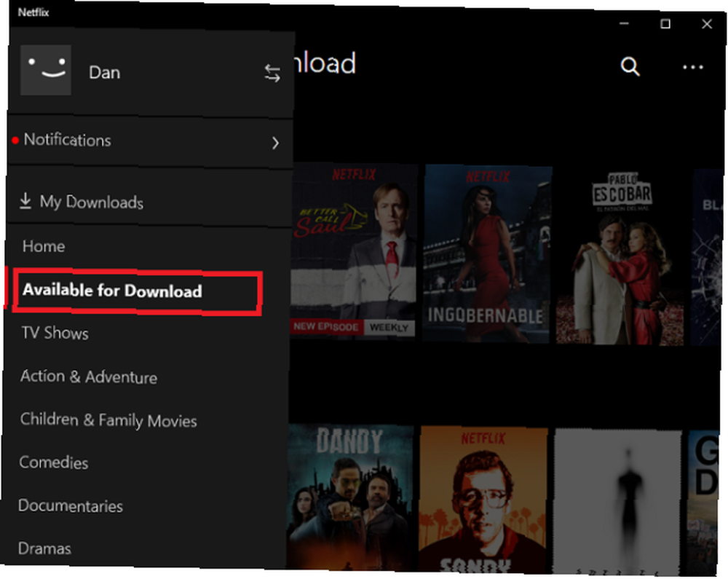Open the Dandy poster
Image resolution: width=728 pixels, height=579 pixels.
(350, 497)
